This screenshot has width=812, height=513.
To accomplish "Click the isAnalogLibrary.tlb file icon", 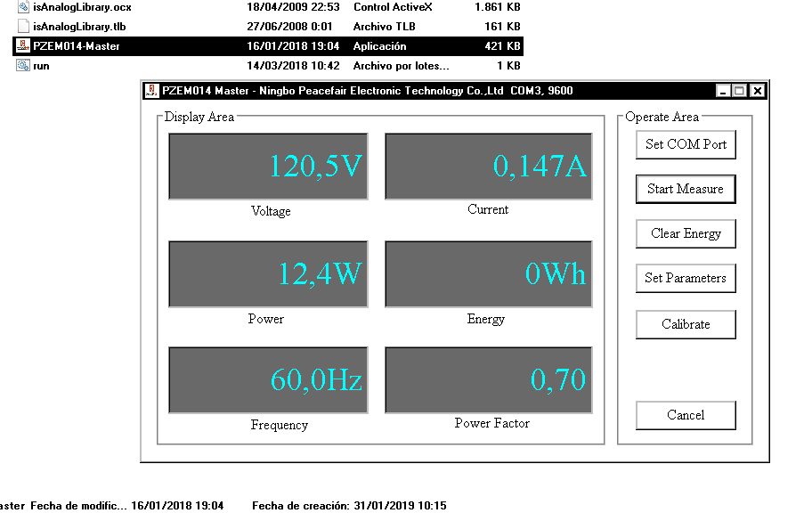I will [x=23, y=26].
